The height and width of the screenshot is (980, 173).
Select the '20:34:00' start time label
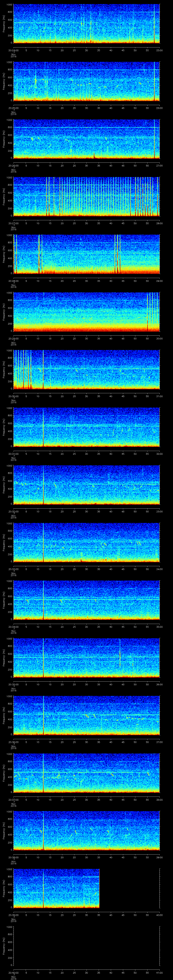(13, 627)
